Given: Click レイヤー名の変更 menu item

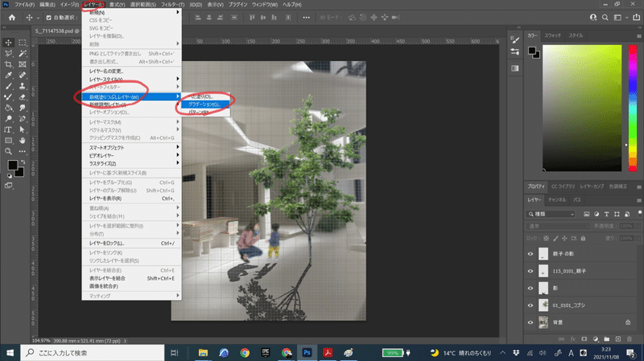Looking at the screenshot, I should point(131,72).
